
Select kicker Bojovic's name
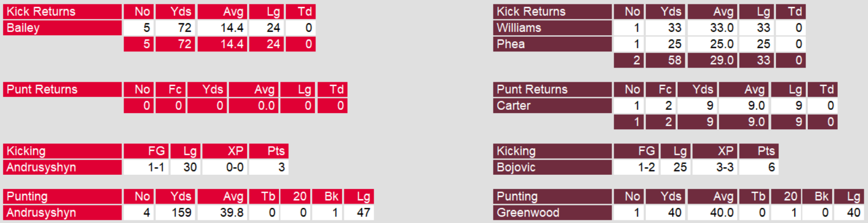[x=516, y=168]
